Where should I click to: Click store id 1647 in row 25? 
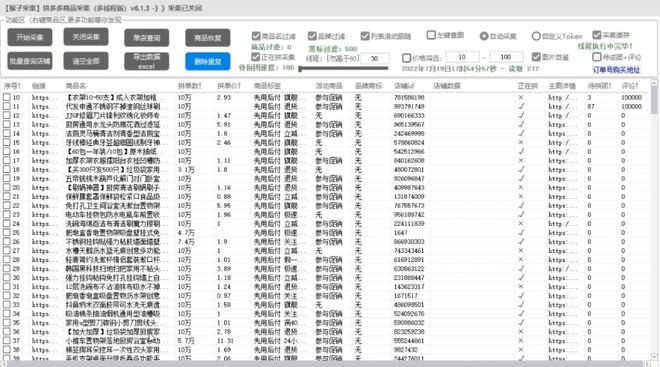[x=400, y=232]
